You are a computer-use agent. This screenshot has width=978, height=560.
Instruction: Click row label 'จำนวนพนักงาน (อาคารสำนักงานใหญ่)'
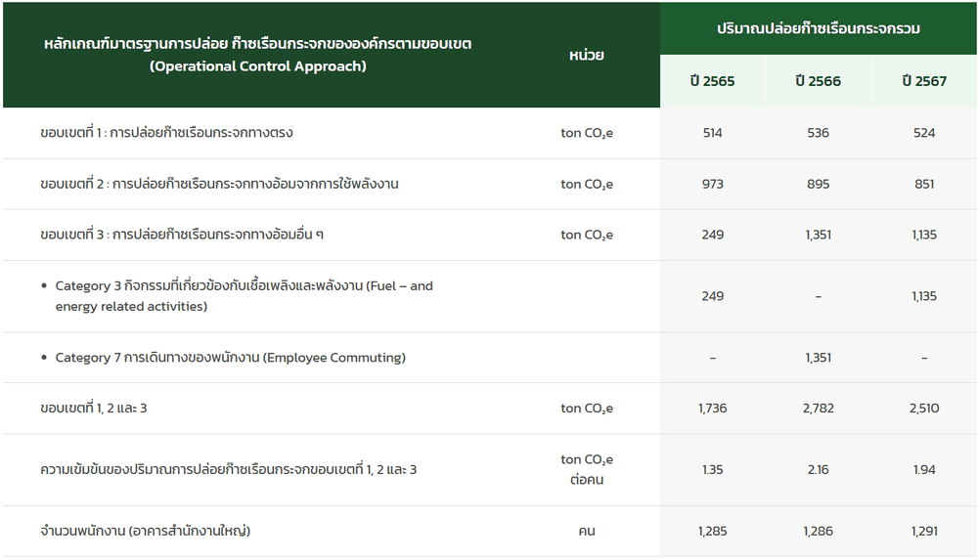pyautogui.click(x=146, y=531)
